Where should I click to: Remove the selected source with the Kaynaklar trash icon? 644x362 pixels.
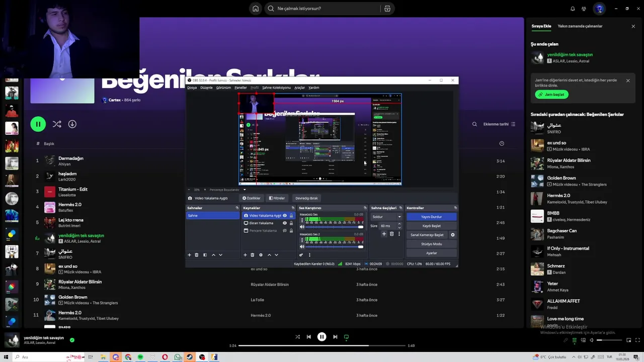coord(253,255)
